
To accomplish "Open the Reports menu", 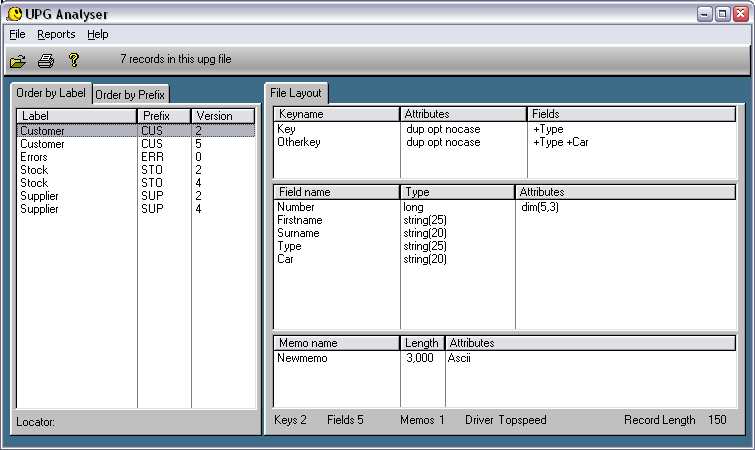I will tap(56, 34).
